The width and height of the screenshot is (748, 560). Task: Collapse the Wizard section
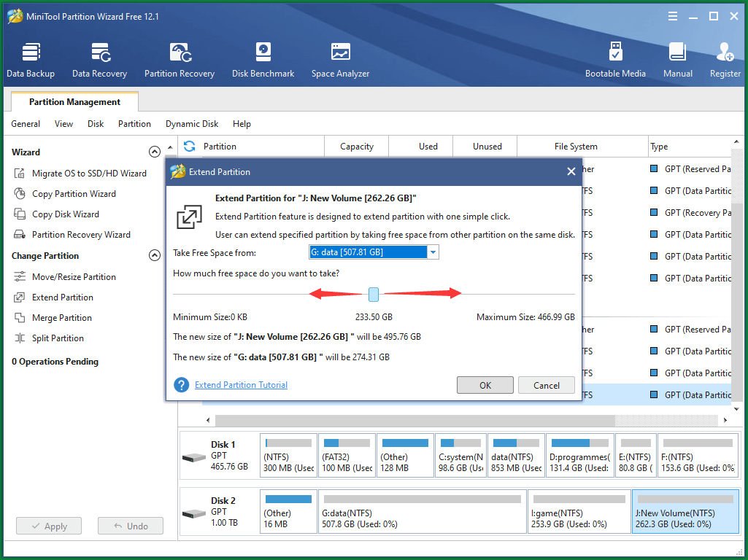[155, 152]
